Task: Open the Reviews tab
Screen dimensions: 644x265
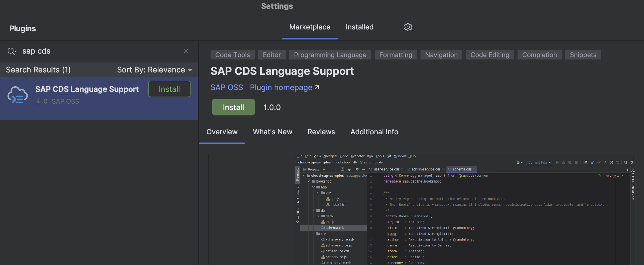Action: pos(321,132)
